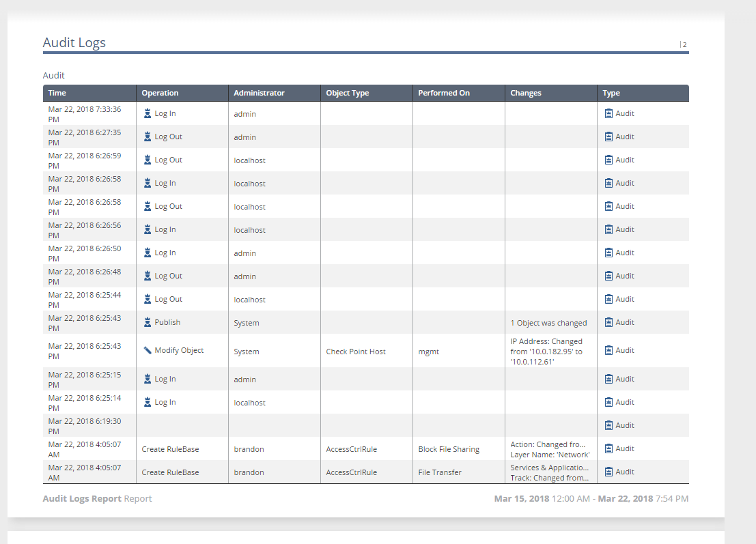Click 'admin' in the 6:25:15 row
756x544 pixels.
(x=245, y=380)
